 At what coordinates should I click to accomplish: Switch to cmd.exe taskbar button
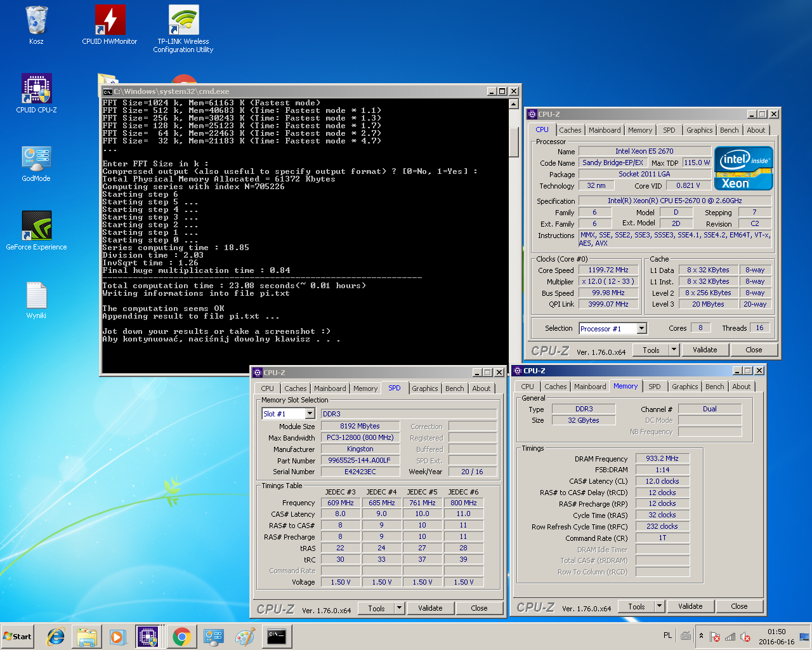click(x=277, y=637)
